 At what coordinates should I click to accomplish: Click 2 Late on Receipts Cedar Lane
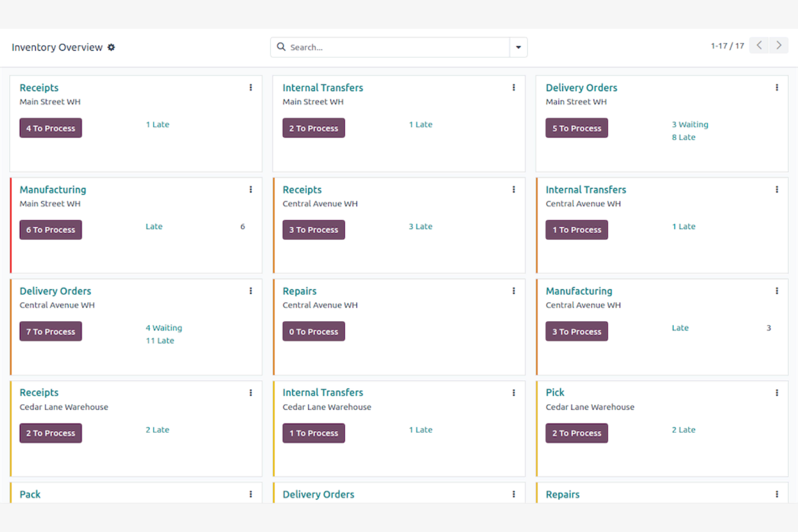(x=157, y=430)
